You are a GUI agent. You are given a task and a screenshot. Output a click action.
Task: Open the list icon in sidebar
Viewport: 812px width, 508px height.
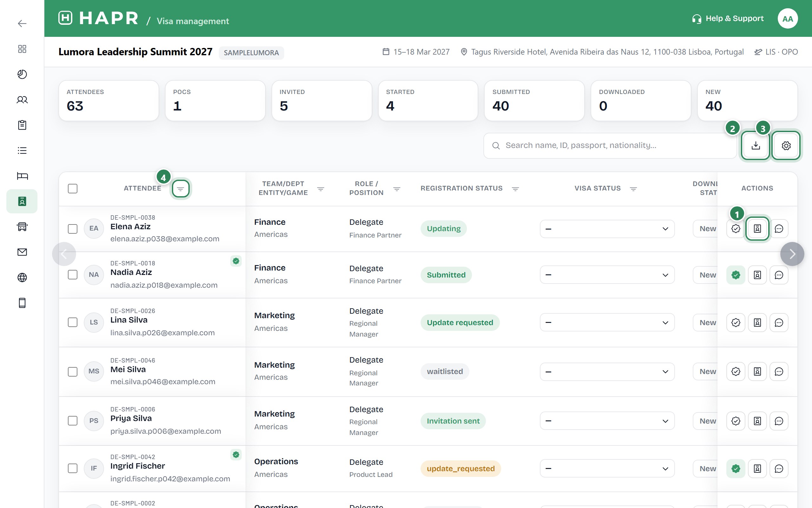pyautogui.click(x=22, y=150)
